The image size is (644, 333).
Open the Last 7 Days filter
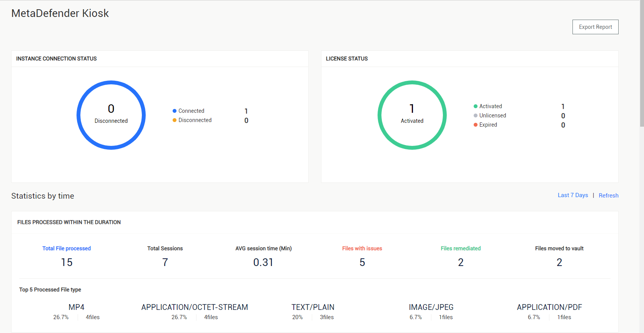click(573, 195)
